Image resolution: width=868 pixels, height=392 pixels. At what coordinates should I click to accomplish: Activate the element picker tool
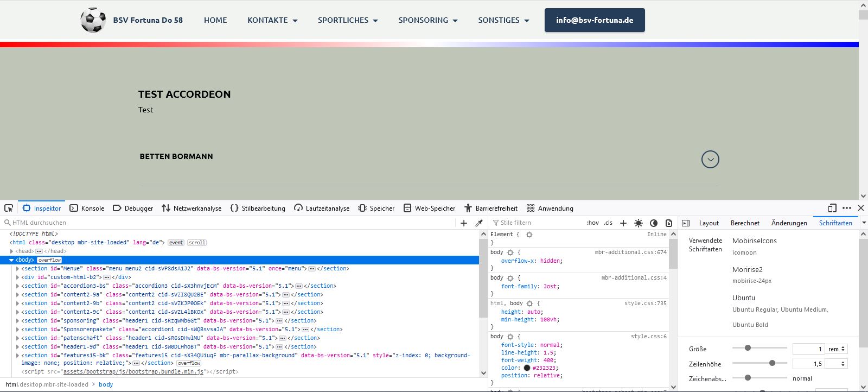pyautogui.click(x=9, y=208)
